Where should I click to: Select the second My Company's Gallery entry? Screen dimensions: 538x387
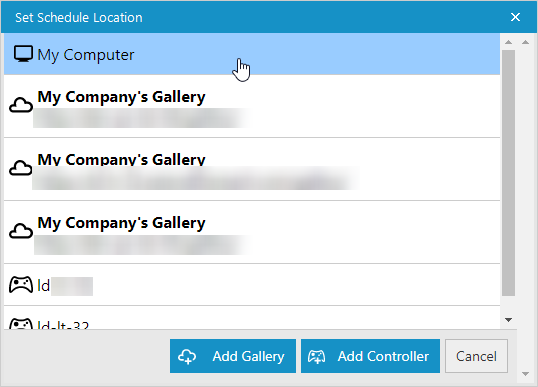(x=252, y=169)
